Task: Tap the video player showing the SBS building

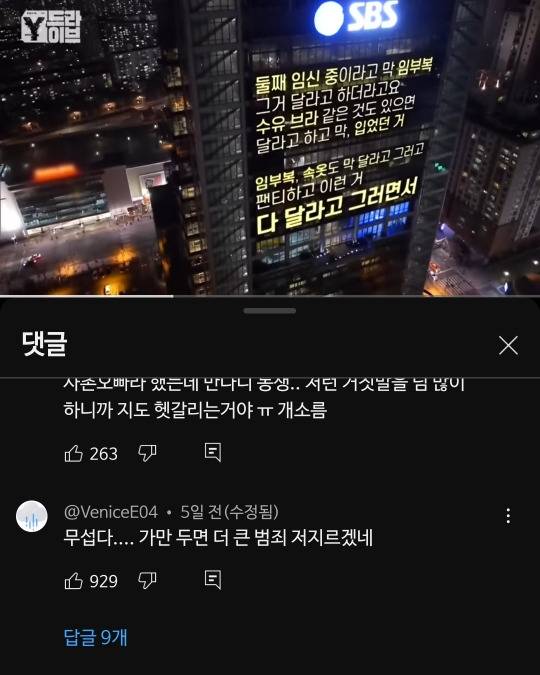Action: click(270, 147)
